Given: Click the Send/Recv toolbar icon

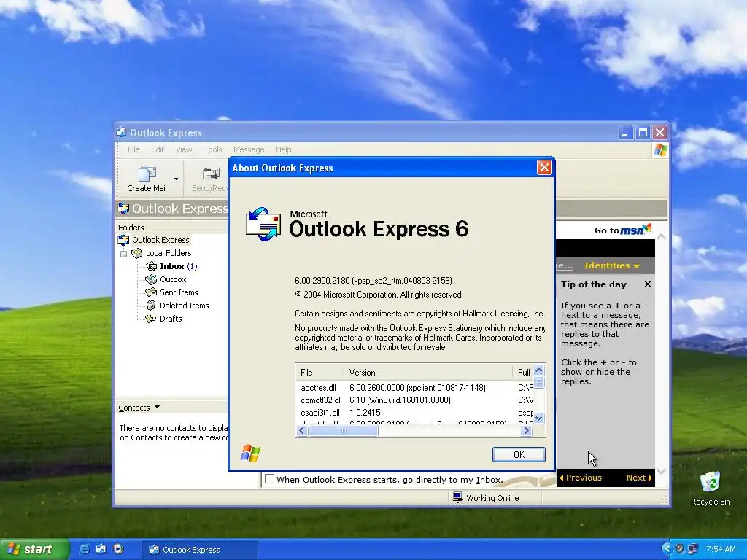Looking at the screenshot, I should coord(211,174).
